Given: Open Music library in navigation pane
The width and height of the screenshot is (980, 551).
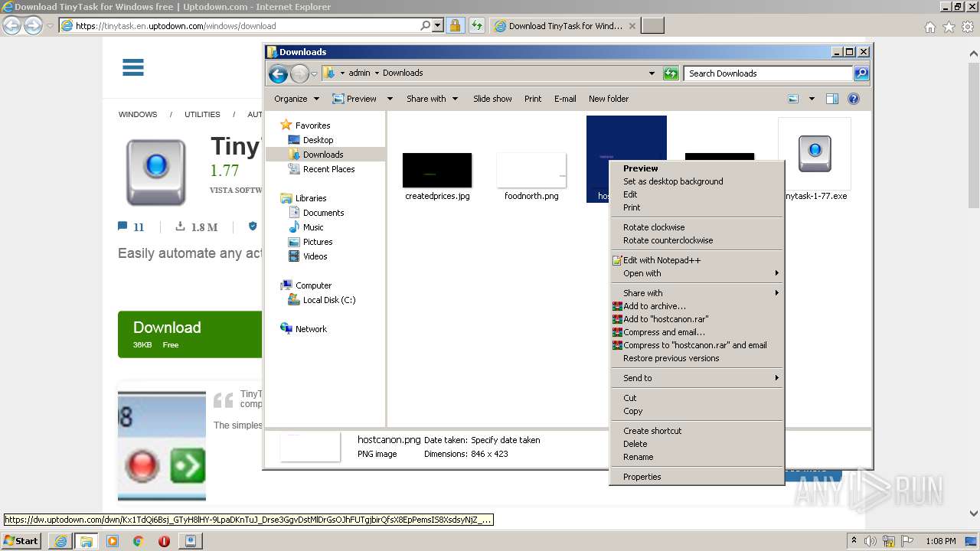Looking at the screenshot, I should click(306, 227).
